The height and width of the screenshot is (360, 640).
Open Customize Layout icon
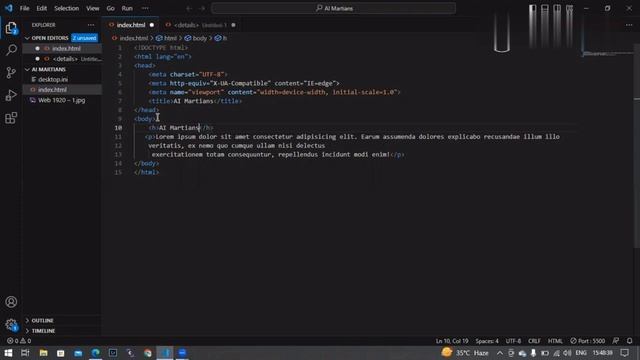click(569, 8)
